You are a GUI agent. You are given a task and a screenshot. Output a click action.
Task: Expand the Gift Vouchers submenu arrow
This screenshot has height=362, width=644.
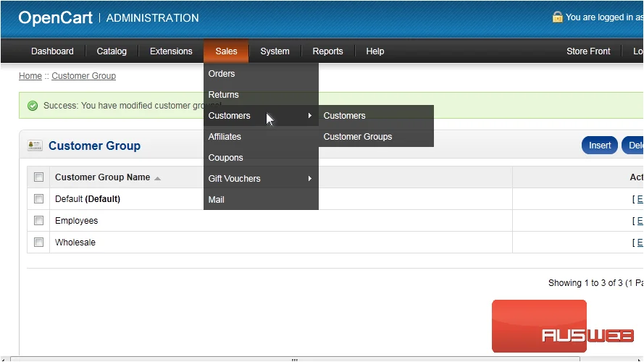pyautogui.click(x=309, y=179)
